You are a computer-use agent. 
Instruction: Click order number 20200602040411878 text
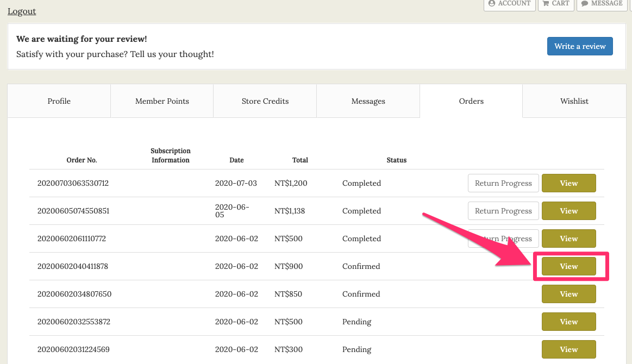click(x=73, y=266)
